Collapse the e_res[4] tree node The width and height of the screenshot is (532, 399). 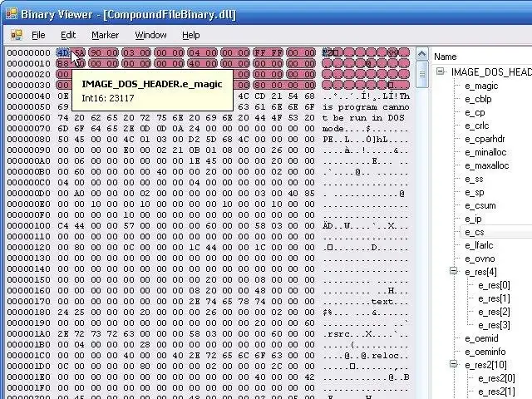click(454, 271)
